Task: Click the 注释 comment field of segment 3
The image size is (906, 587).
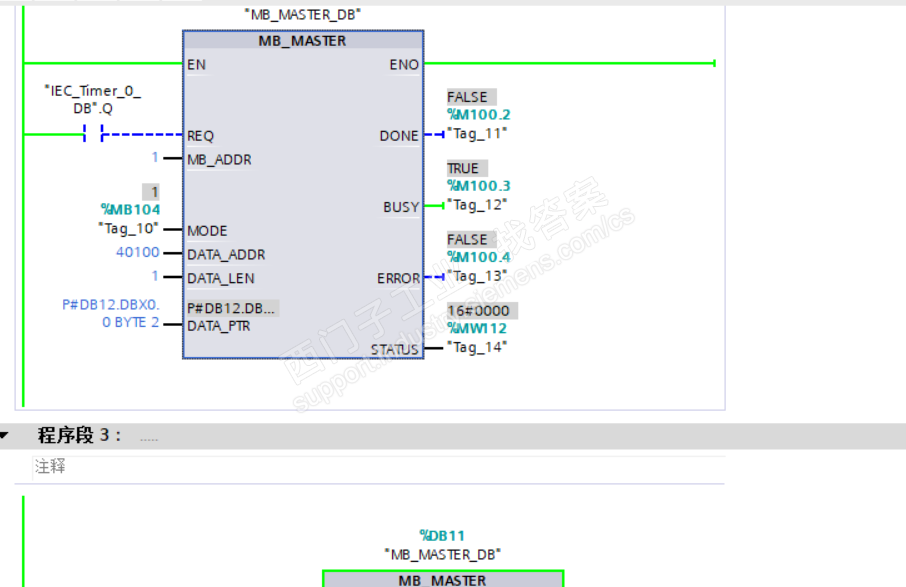Action: [378, 467]
